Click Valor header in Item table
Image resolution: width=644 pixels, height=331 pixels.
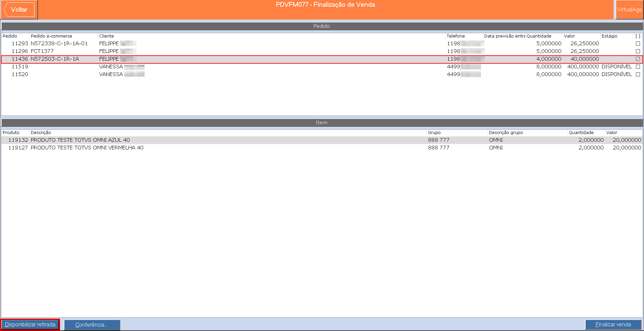[611, 133]
